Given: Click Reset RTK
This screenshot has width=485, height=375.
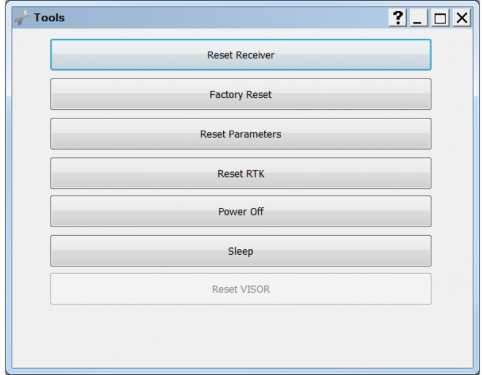Looking at the screenshot, I should tap(241, 173).
